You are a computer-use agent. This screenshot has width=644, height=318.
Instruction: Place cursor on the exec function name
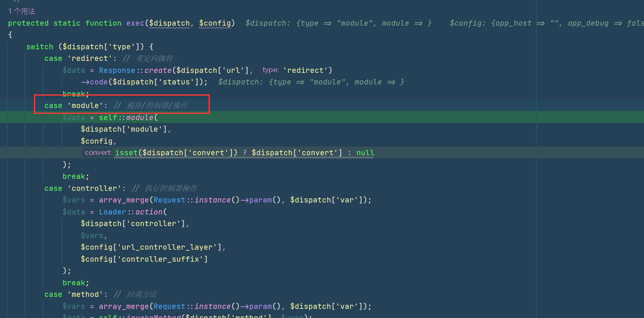(135, 23)
